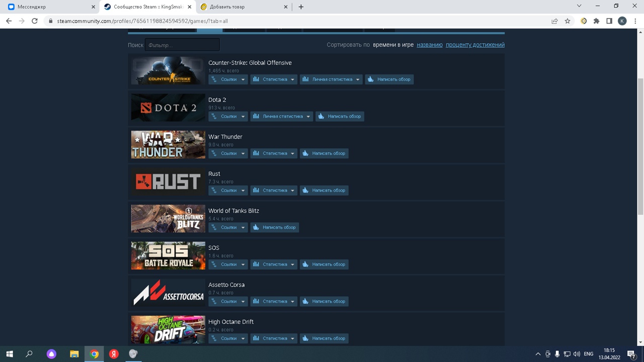Image resolution: width=644 pixels, height=362 pixels.
Task: Open Windows Start menu
Action: pos(10,354)
